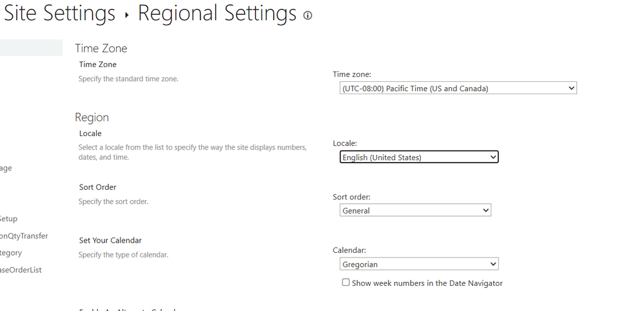Select the highlighted item in left navigation

[x=31, y=48]
